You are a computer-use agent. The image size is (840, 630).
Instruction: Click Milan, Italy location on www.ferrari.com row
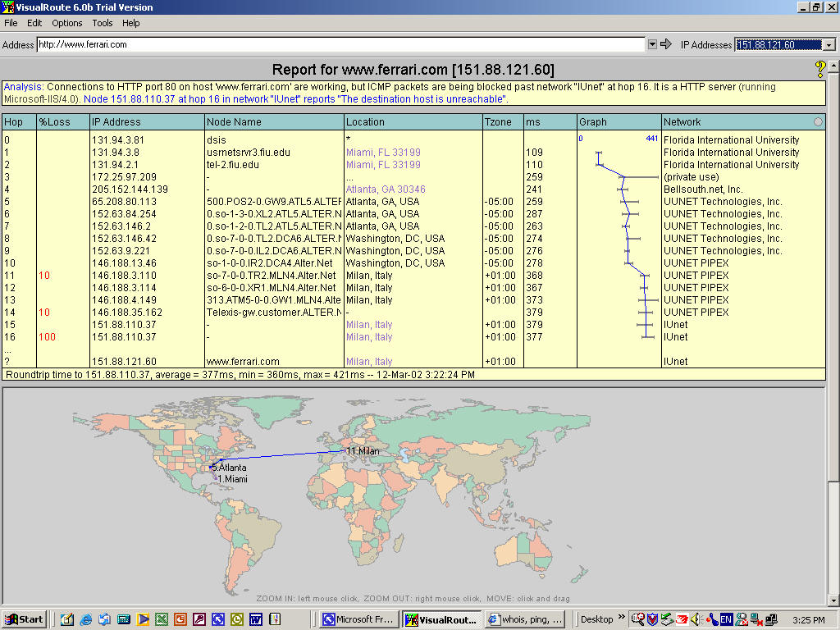(x=369, y=362)
